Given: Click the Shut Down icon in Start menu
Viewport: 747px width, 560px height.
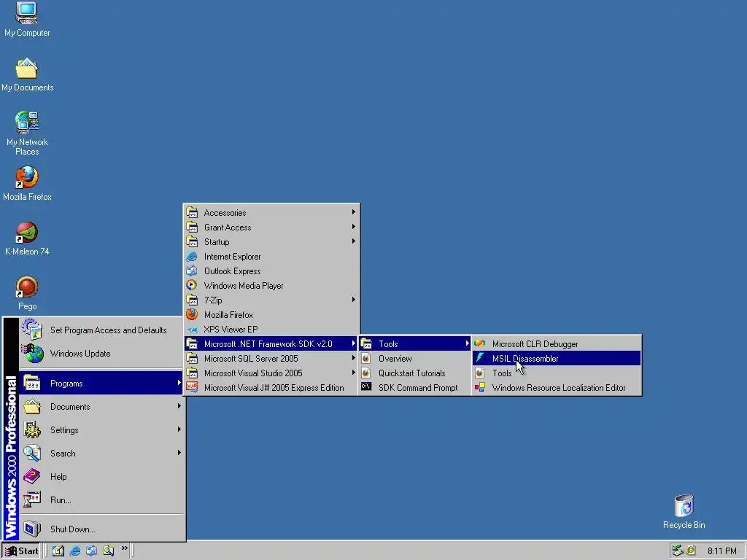Looking at the screenshot, I should point(32,529).
